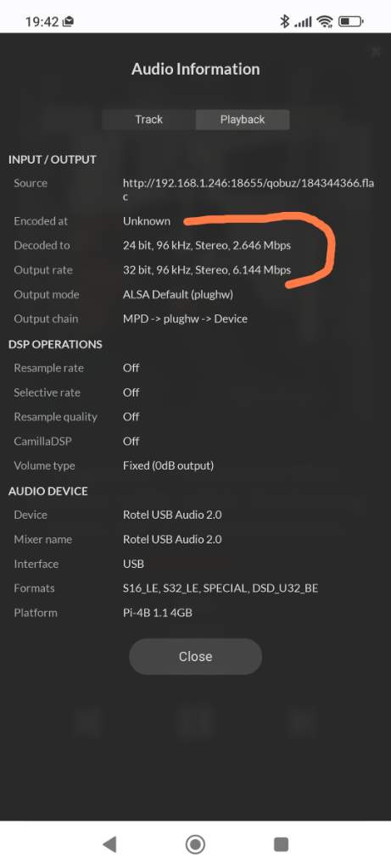Click the Close button
Screen dimensions: 391x868
coord(195,657)
